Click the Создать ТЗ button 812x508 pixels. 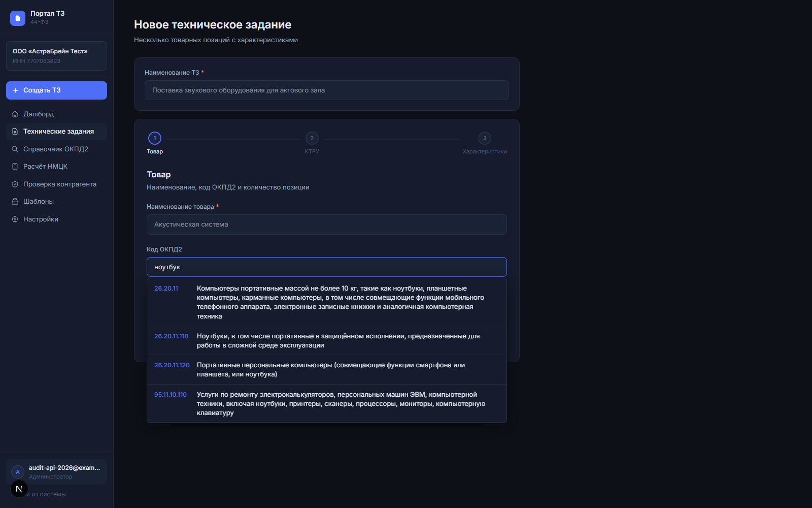coord(56,90)
